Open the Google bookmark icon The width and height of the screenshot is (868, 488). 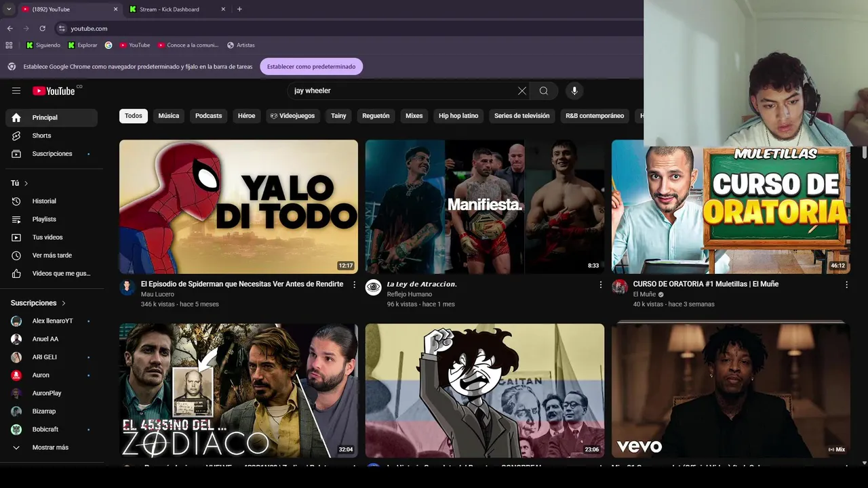108,45
